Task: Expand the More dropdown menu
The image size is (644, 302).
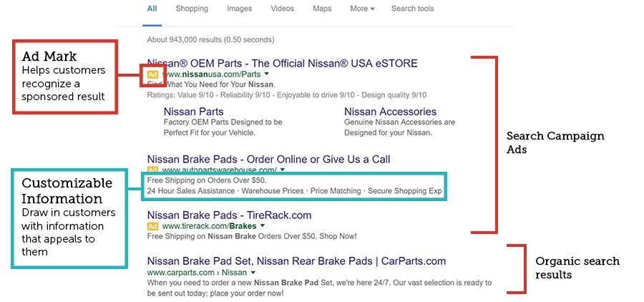Action: (362, 9)
